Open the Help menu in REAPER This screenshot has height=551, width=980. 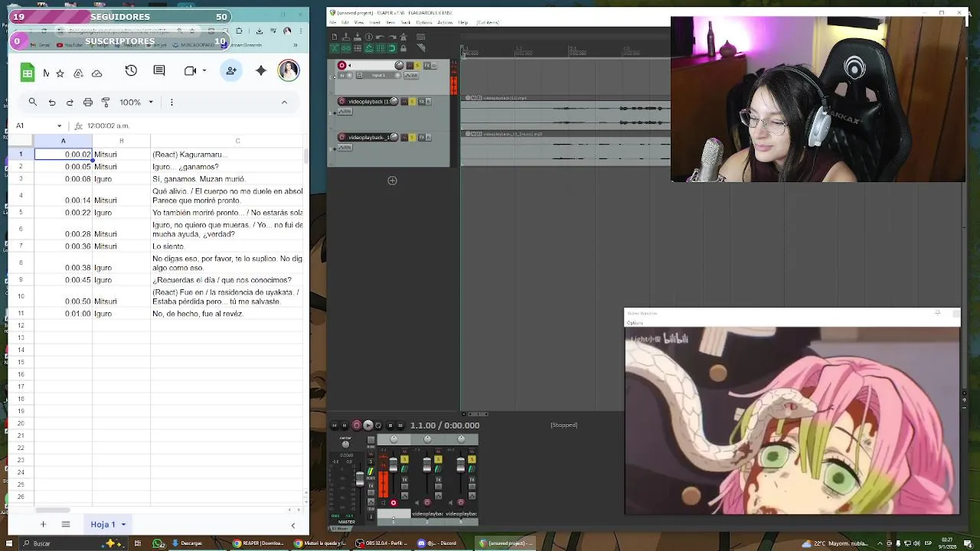(x=462, y=22)
